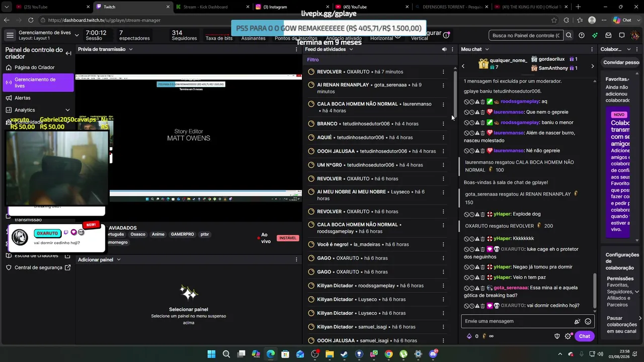Open Bits balance icon in chat
Image resolution: width=644 pixels, height=362 pixels.
tap(469, 336)
